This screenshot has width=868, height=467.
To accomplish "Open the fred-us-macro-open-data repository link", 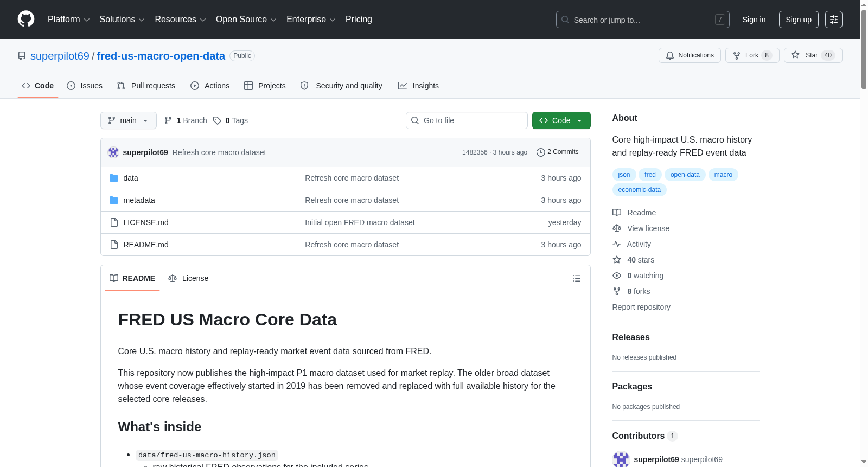I will [161, 56].
